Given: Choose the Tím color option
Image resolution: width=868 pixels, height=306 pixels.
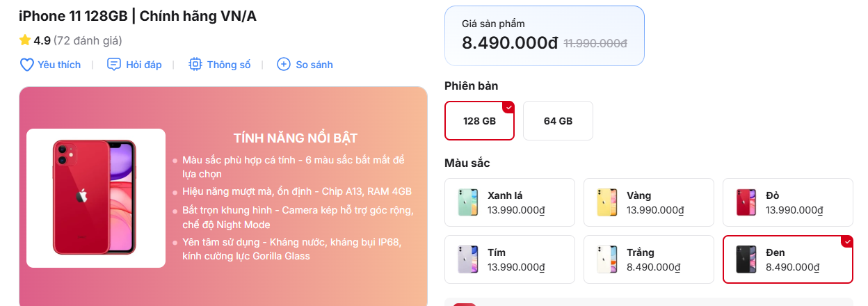Looking at the screenshot, I should tap(510, 259).
